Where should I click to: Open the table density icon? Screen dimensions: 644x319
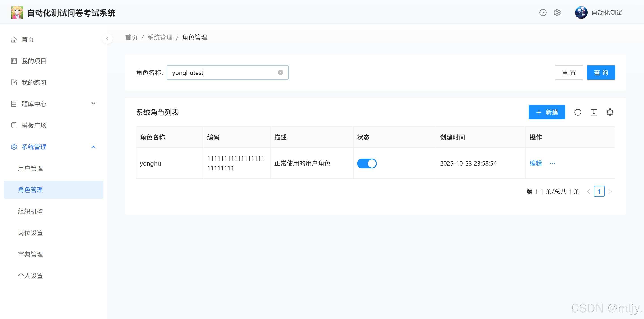(x=594, y=112)
